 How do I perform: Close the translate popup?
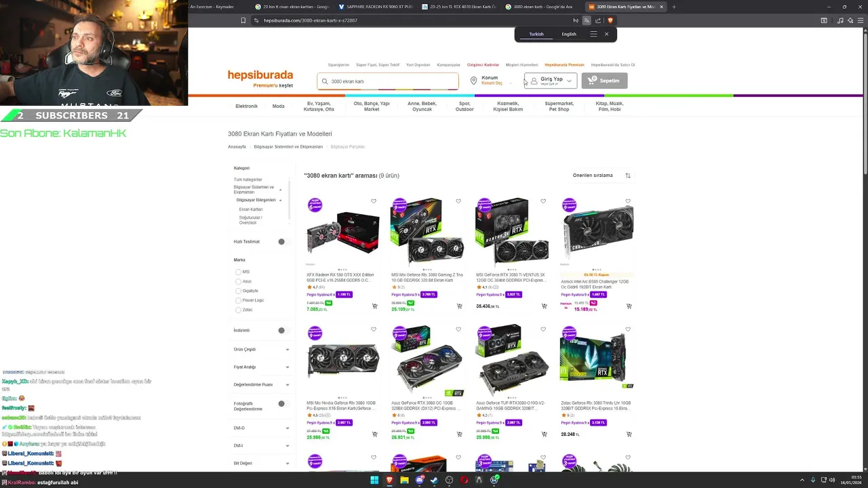pyautogui.click(x=606, y=34)
